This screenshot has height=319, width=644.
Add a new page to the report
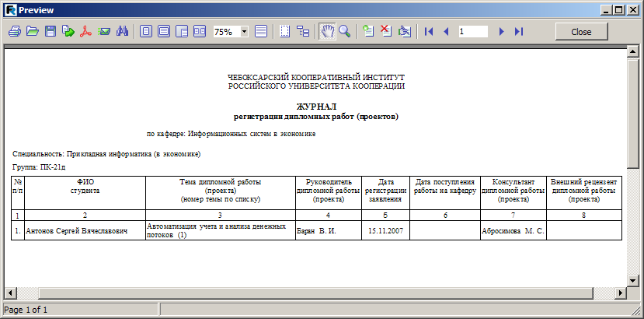367,32
